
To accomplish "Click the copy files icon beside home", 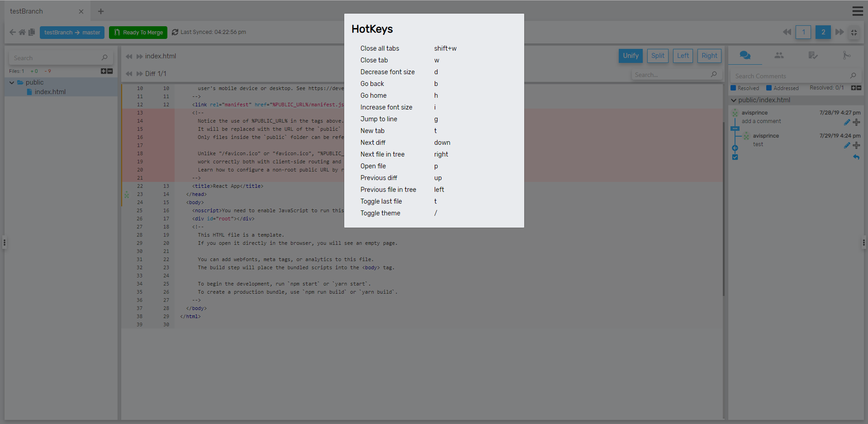I will [32, 32].
